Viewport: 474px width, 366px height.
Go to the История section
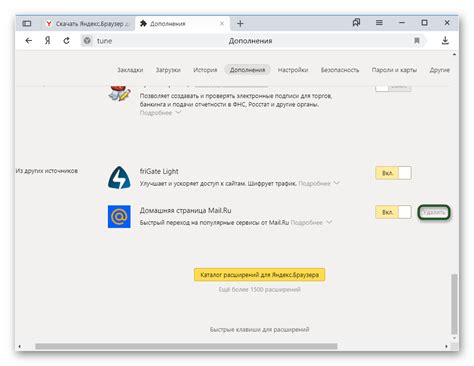click(x=205, y=70)
